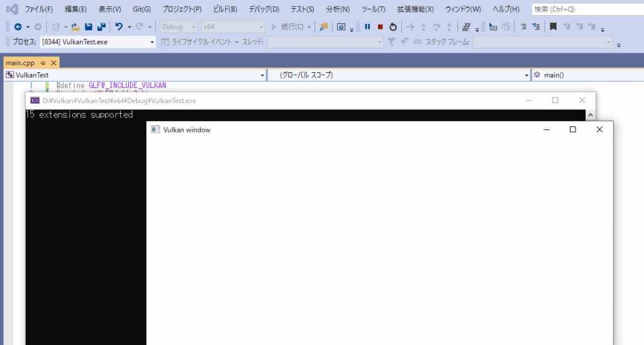Click the Show Next Statement arrow
This screenshot has height=345, width=644.
pos(410,26)
